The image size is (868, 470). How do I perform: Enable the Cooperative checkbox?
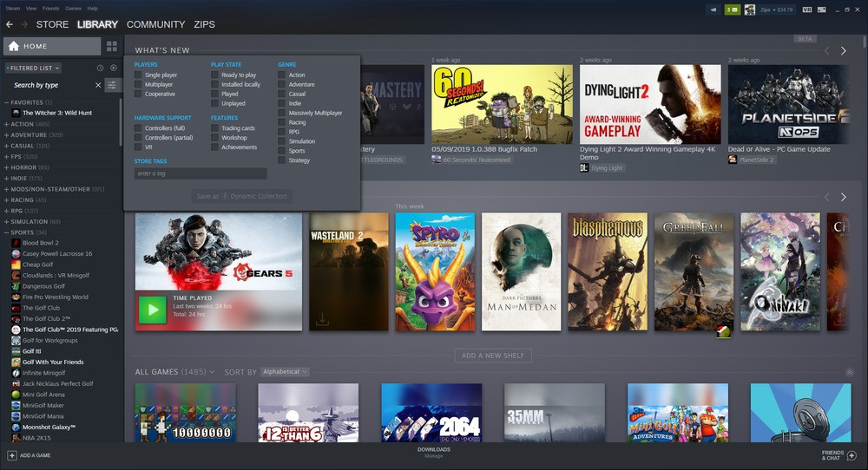(x=138, y=94)
